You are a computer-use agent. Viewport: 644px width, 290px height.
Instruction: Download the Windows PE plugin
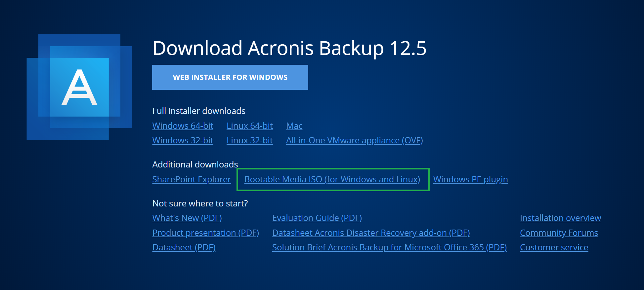(x=470, y=179)
